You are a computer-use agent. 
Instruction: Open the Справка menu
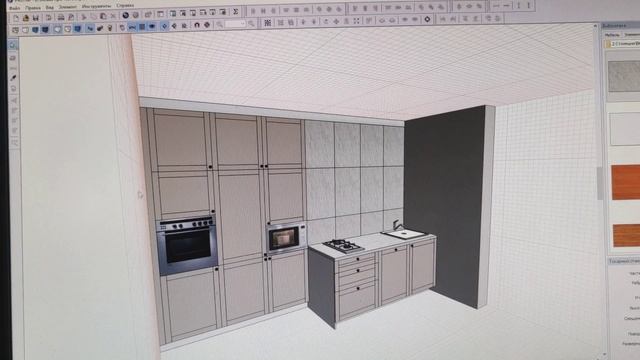tap(125, 6)
